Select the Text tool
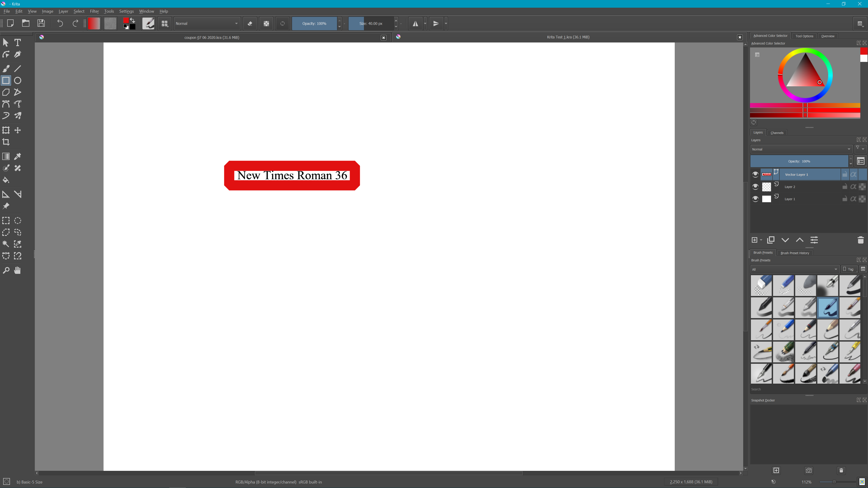 (x=18, y=42)
